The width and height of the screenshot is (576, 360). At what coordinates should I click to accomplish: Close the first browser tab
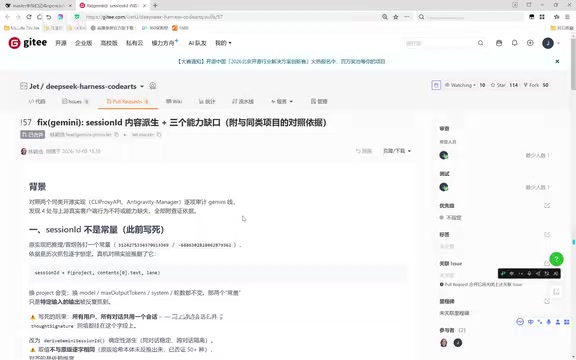click(70, 6)
